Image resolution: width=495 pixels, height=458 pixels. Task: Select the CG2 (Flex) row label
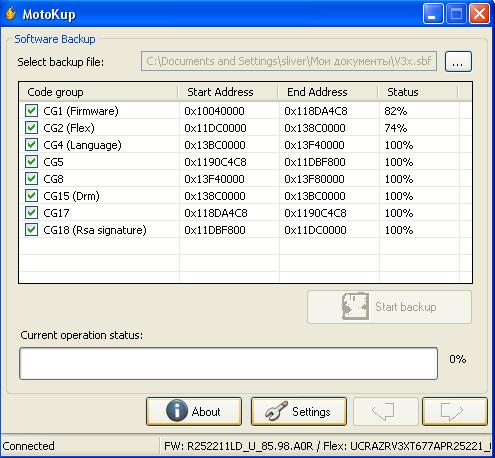pyautogui.click(x=69, y=128)
